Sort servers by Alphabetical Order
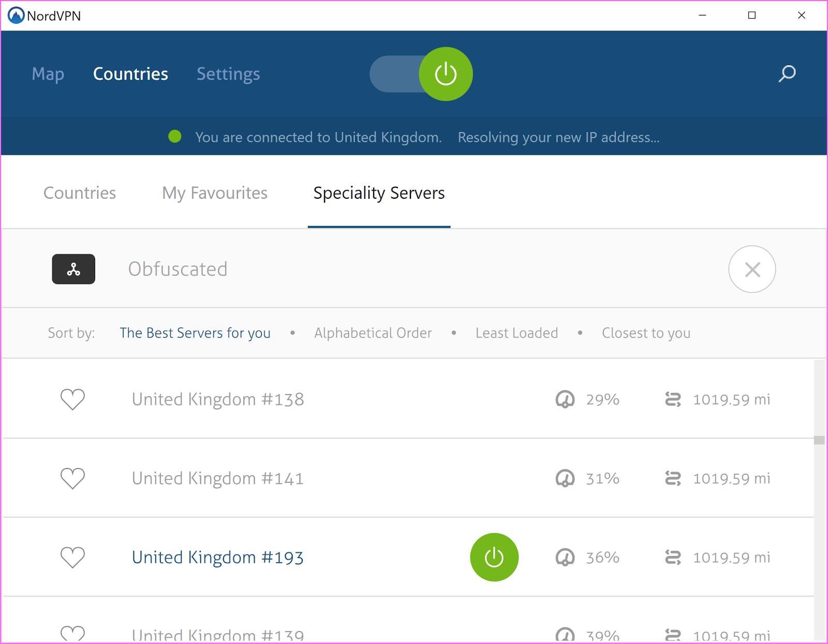 click(x=373, y=333)
